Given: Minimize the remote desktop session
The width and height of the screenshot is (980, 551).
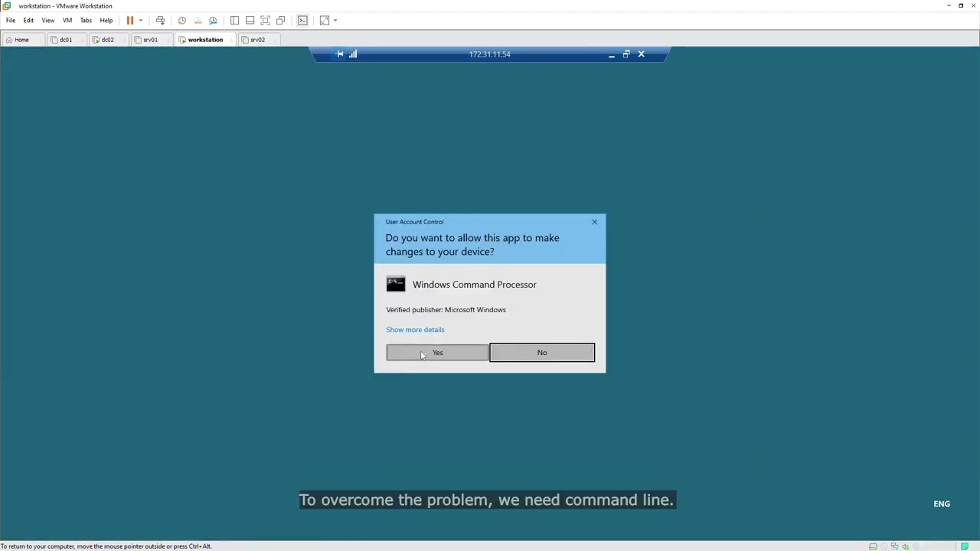Looking at the screenshot, I should (x=611, y=54).
